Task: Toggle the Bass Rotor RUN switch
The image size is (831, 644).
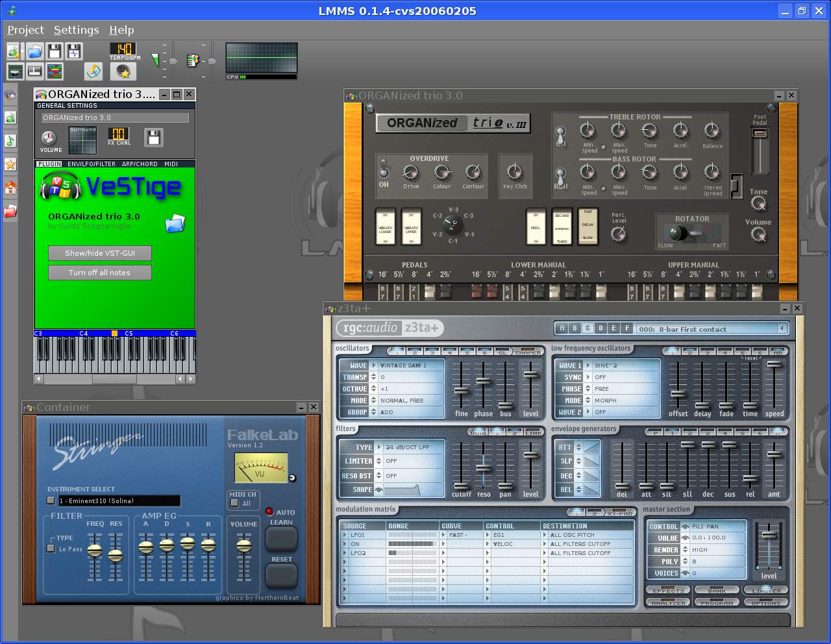Action: click(560, 176)
